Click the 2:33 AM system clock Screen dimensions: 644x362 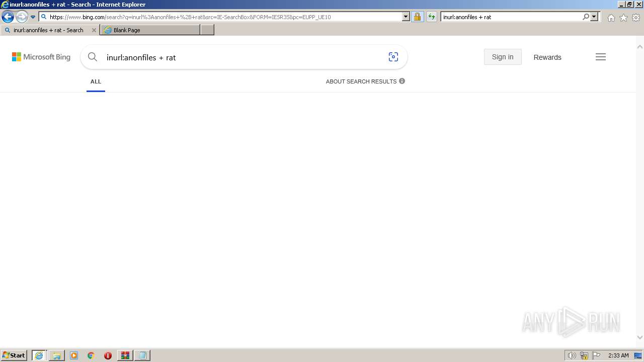[618, 355]
